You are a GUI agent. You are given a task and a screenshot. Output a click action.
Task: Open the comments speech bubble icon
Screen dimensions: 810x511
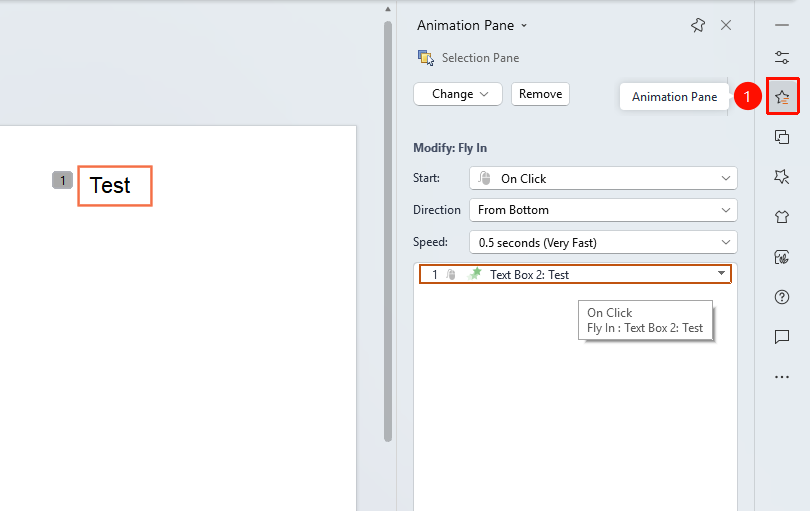click(782, 337)
